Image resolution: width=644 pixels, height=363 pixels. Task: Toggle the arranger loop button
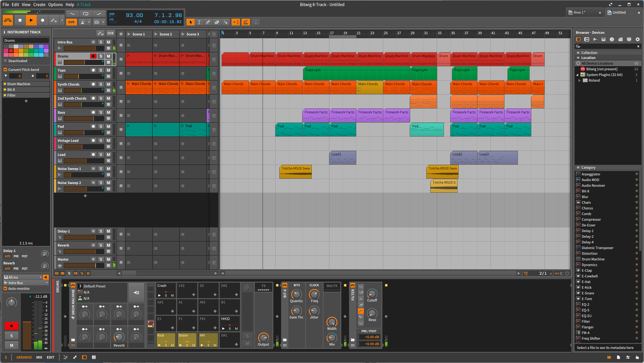click(x=86, y=14)
